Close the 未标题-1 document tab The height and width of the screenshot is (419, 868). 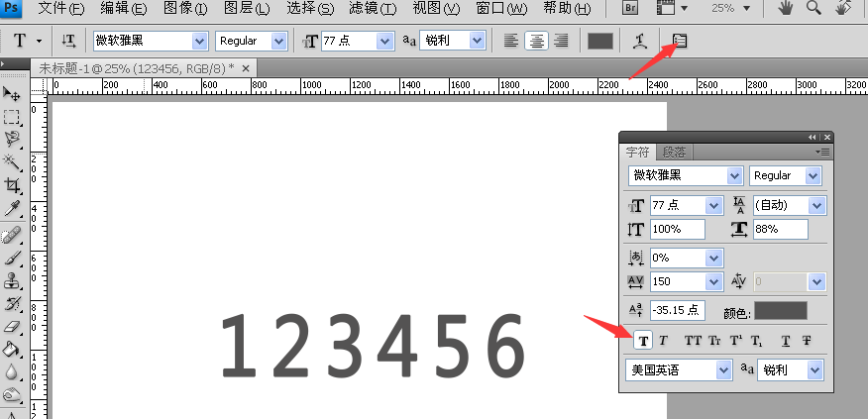click(x=246, y=68)
